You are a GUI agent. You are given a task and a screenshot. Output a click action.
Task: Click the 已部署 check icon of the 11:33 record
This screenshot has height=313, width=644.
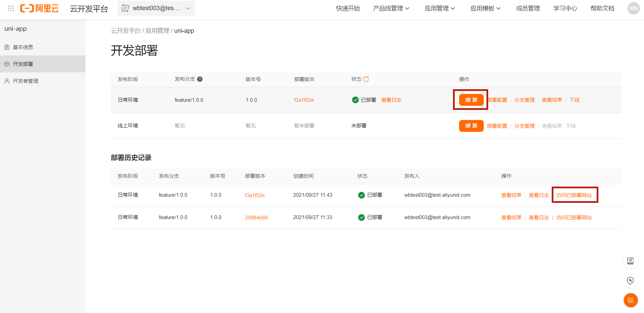(361, 217)
